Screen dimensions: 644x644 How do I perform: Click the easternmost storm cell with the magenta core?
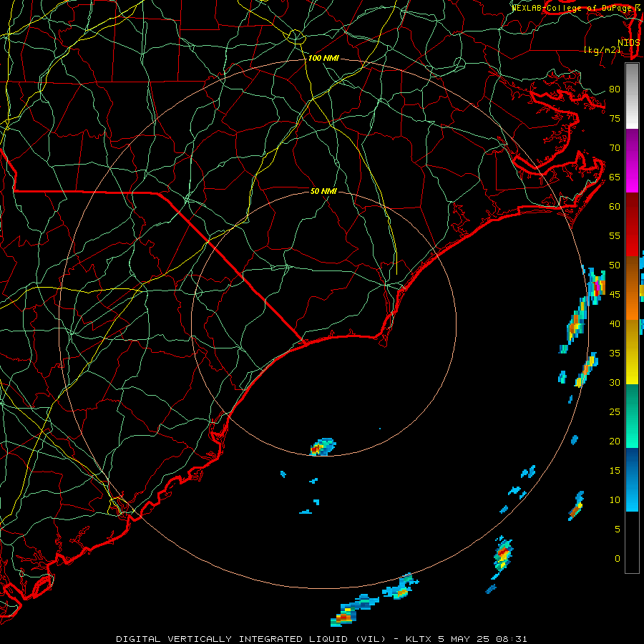pyautogui.click(x=596, y=286)
